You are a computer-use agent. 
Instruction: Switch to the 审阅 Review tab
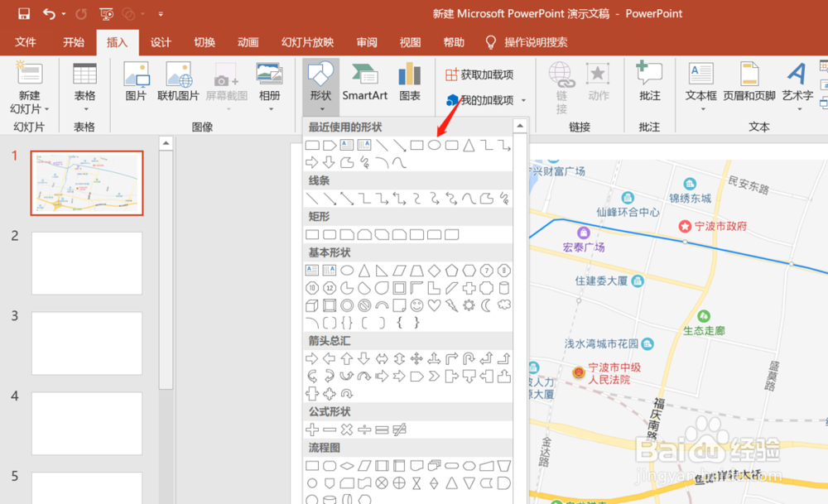click(x=367, y=42)
